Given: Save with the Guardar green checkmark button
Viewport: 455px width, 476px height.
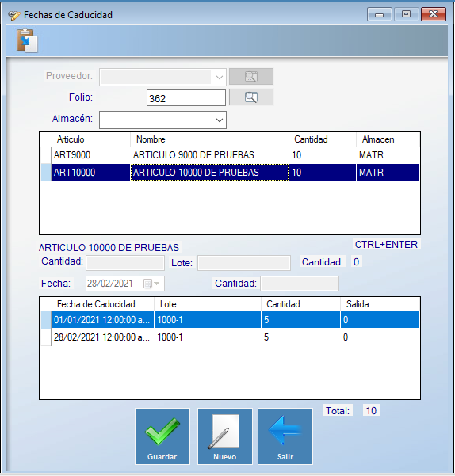Looking at the screenshot, I should [x=162, y=436].
